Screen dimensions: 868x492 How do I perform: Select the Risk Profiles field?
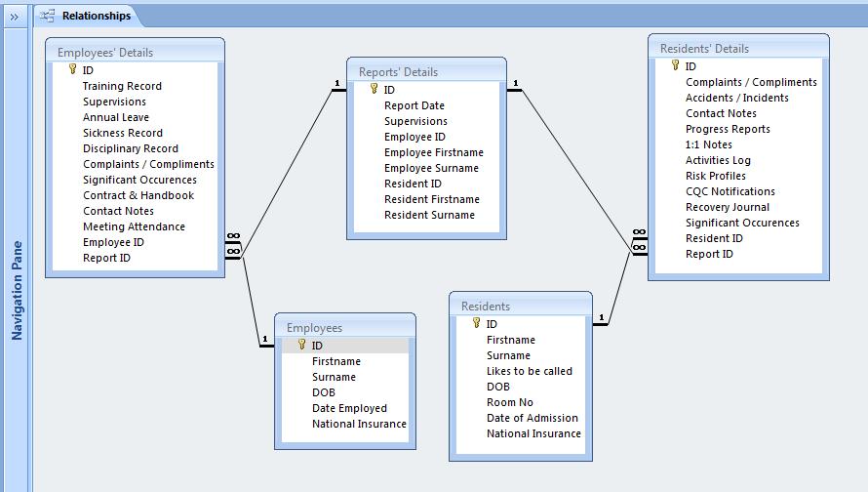coord(716,176)
